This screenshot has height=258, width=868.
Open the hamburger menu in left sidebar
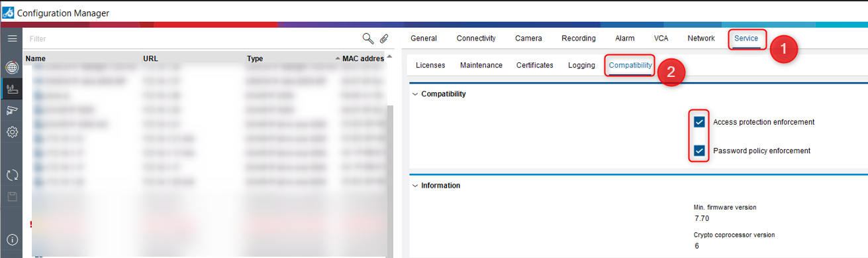coord(11,38)
